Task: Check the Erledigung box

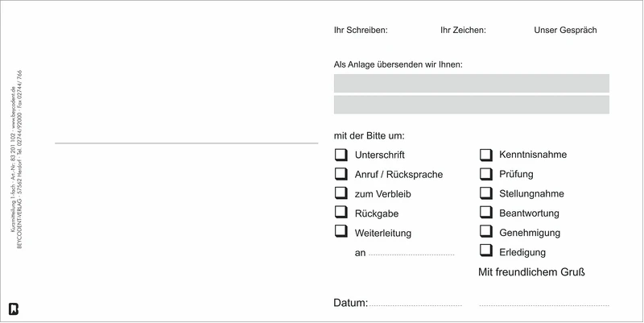Action: coord(485,251)
